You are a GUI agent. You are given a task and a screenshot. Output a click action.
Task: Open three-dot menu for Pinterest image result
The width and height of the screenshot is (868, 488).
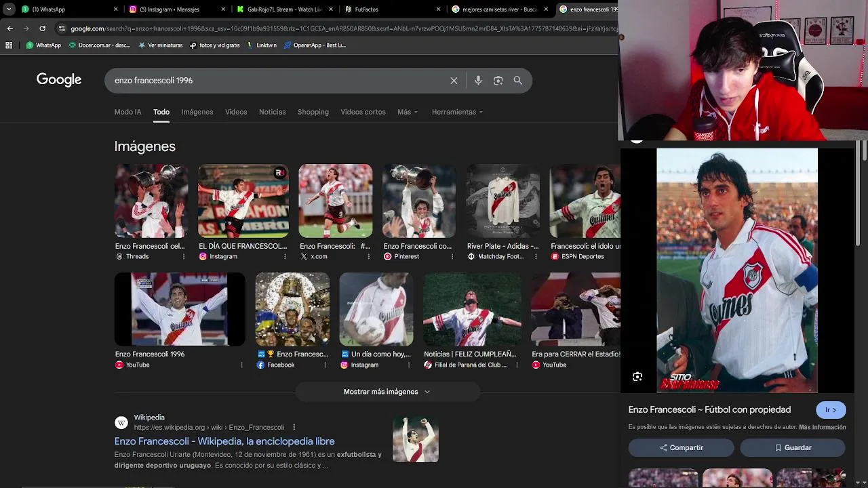pos(452,257)
